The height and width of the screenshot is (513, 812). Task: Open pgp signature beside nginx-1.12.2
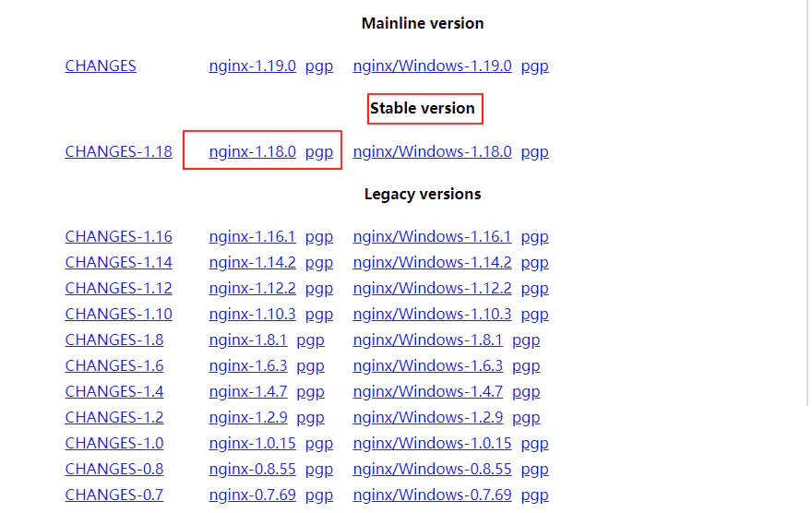point(319,290)
